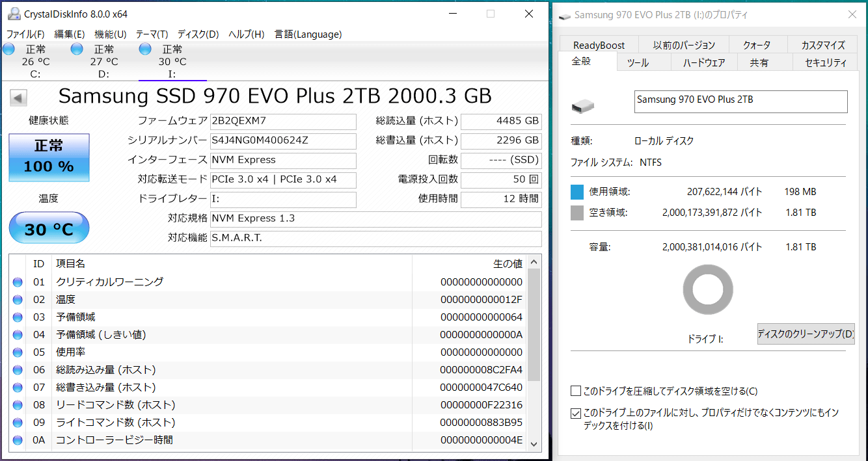Select the D: drive status orb
Viewport: 868px width, 461px height.
[77, 49]
